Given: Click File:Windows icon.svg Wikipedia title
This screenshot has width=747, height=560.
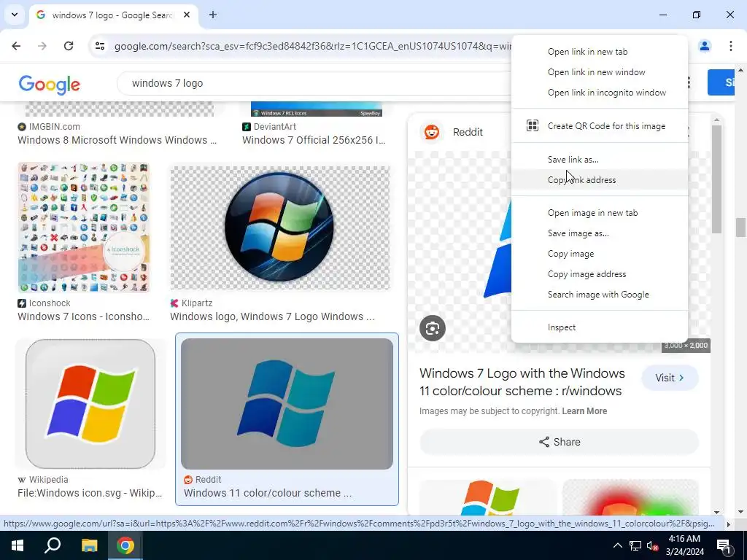Looking at the screenshot, I should (x=90, y=493).
